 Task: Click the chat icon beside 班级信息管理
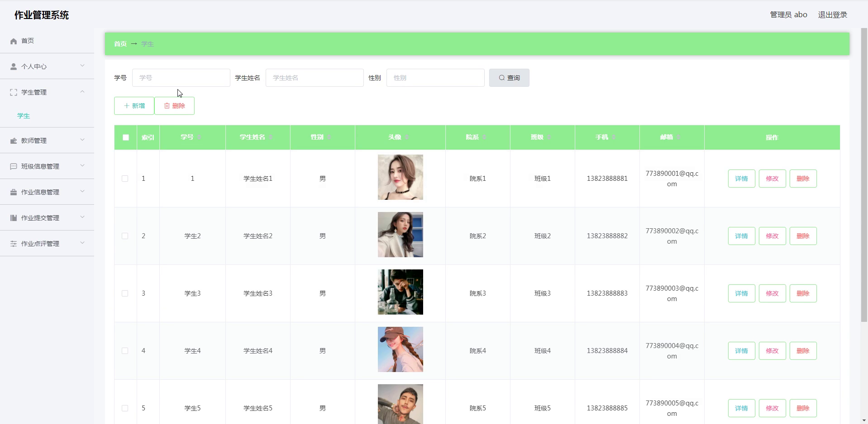click(14, 166)
